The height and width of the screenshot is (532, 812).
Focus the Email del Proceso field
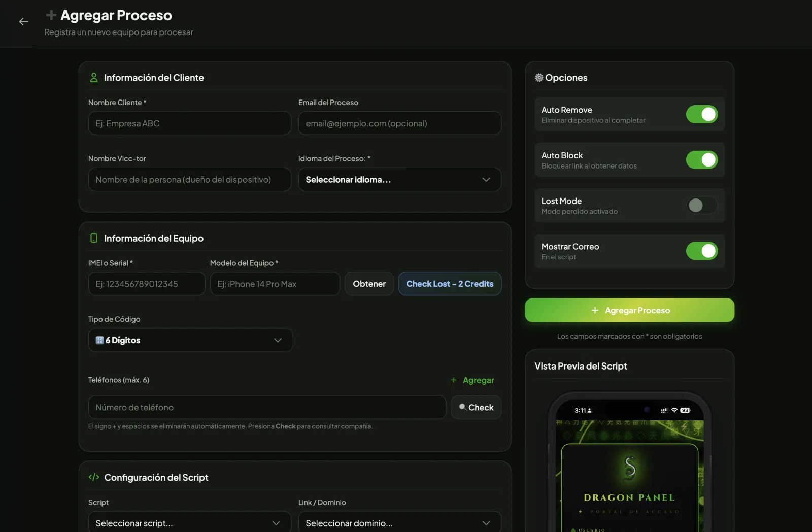(400, 123)
